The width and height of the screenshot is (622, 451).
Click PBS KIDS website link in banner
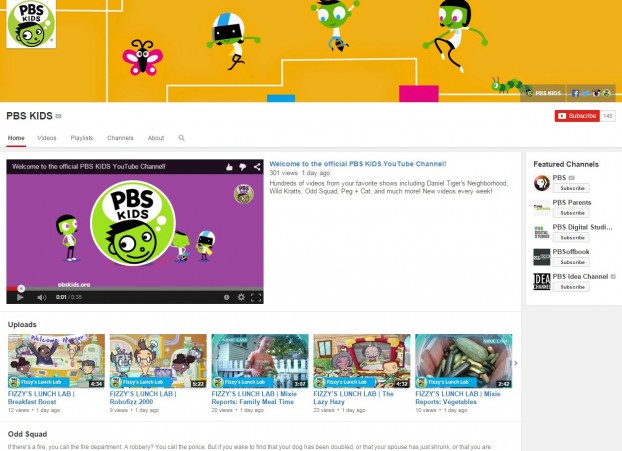click(543, 93)
